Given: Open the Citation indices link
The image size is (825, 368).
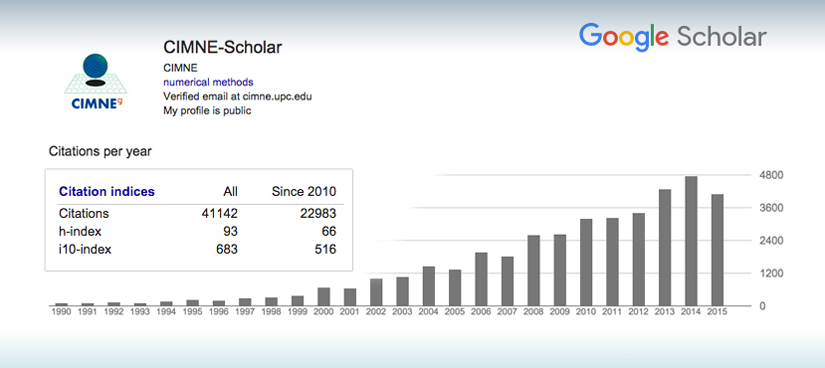Looking at the screenshot, I should pyautogui.click(x=107, y=192).
